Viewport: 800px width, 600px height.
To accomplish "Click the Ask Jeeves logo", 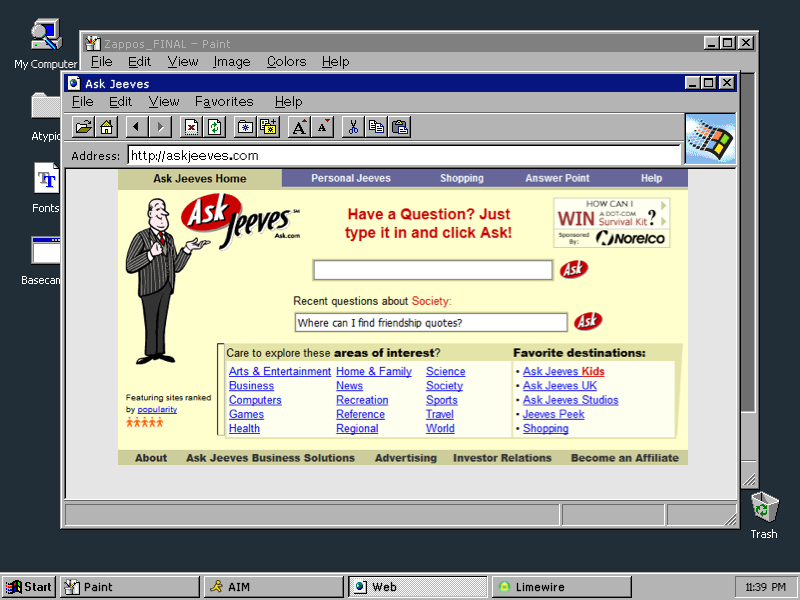I will [x=240, y=220].
